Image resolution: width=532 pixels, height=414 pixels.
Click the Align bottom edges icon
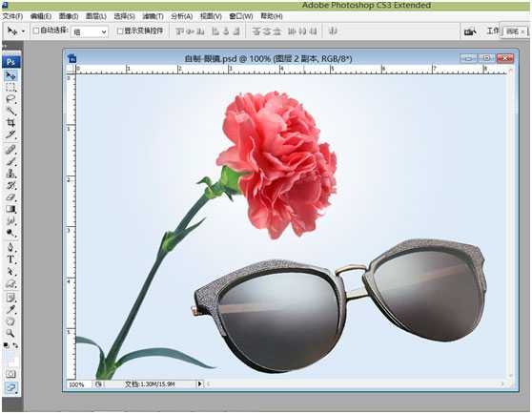click(200, 31)
